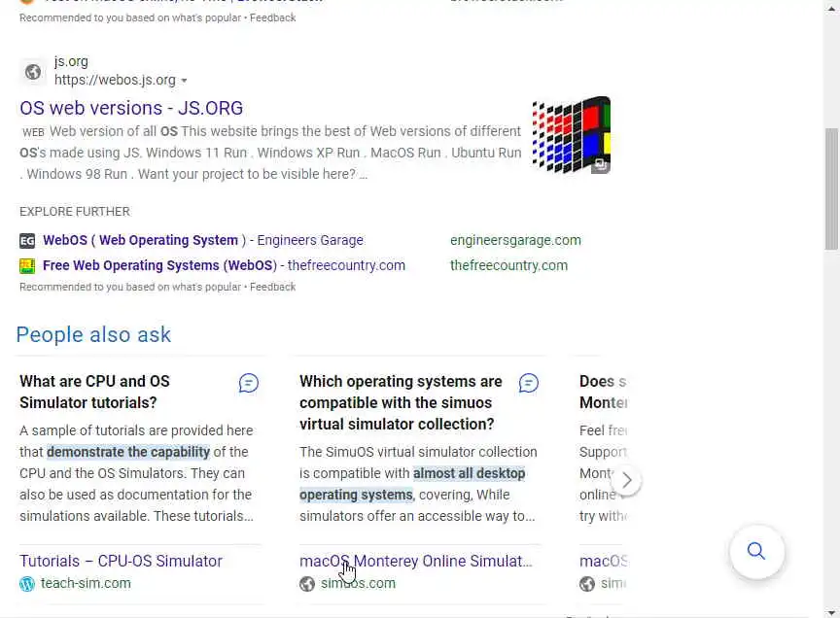This screenshot has height=618, width=840.
Task: Click the js.org globe site icon
Action: [33, 72]
